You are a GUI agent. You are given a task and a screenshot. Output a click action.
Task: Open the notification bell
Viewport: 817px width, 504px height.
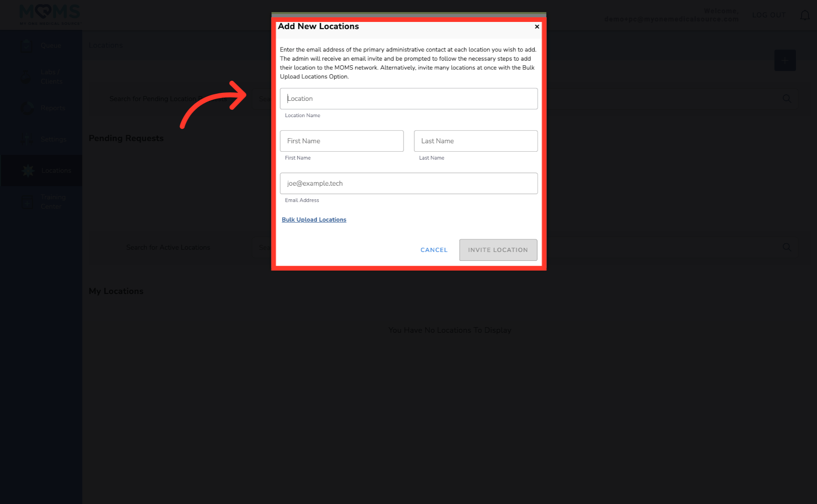click(x=805, y=15)
